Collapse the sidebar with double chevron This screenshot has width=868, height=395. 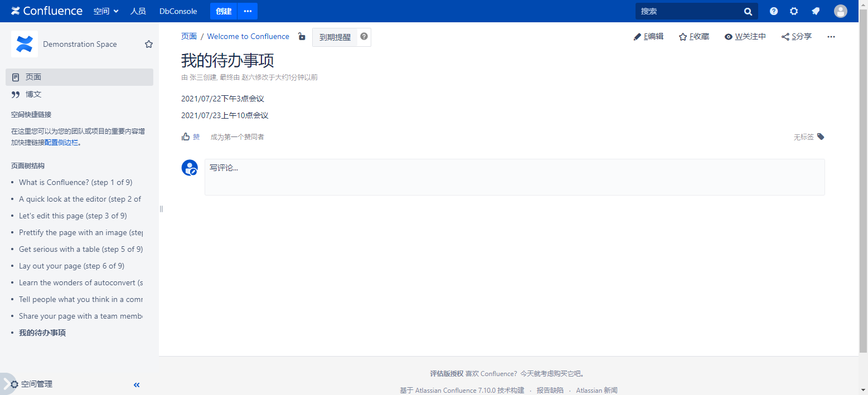click(137, 384)
